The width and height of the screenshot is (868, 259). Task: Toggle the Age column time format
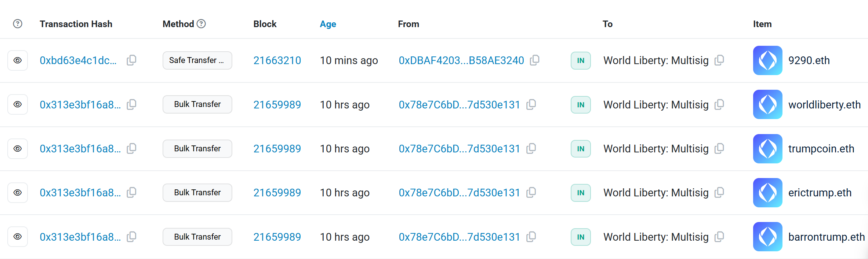pos(328,24)
